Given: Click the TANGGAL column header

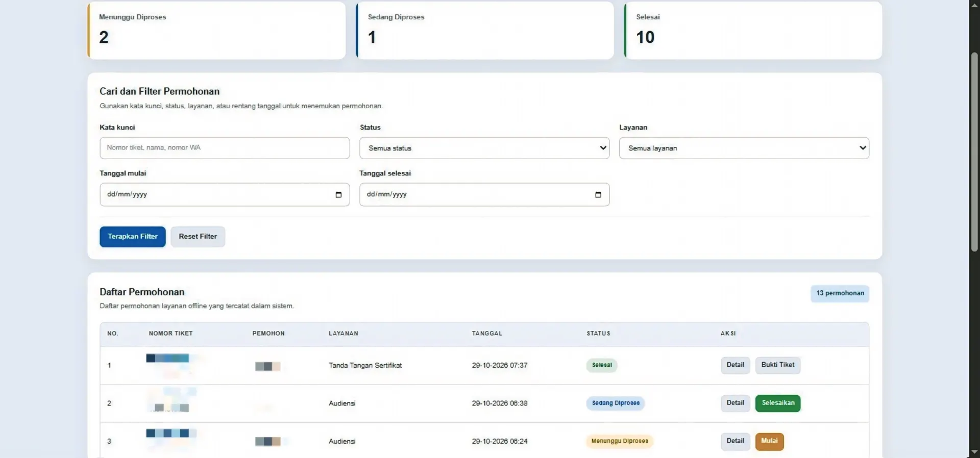Looking at the screenshot, I should coord(487,334).
